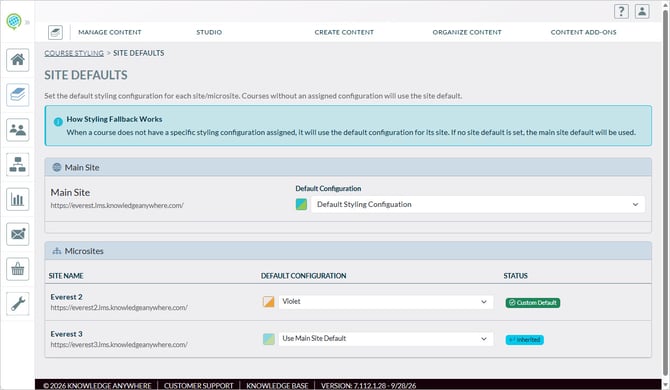670x390 pixels.
Task: Open Everest 2 configuration dropdown showing Violet
Action: (386, 302)
